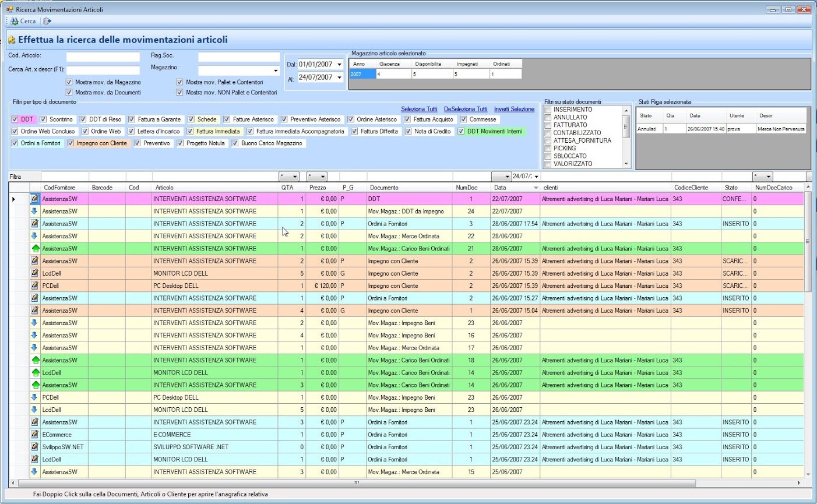Screen dimensions: 817x504
Task: Open the Al date picker dropdown
Action: point(339,77)
